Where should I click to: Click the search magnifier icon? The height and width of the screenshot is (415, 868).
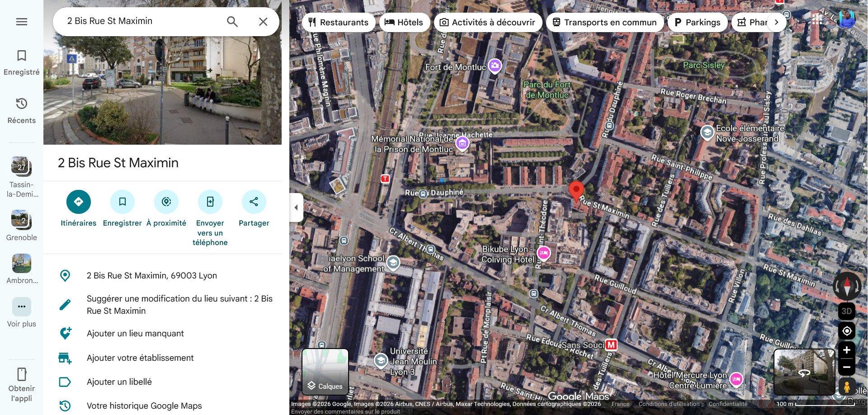tap(232, 22)
